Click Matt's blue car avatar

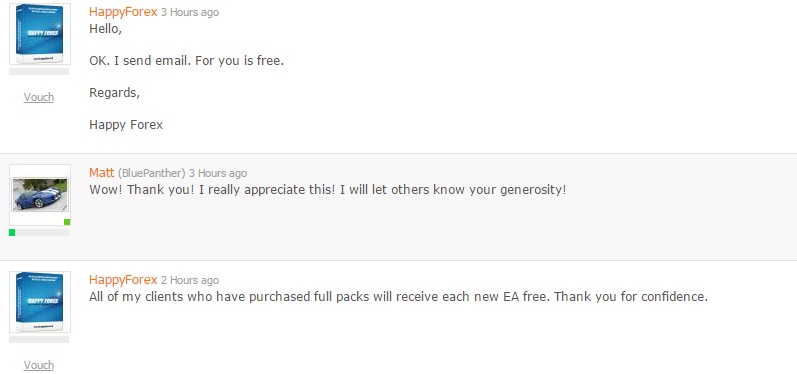point(40,195)
